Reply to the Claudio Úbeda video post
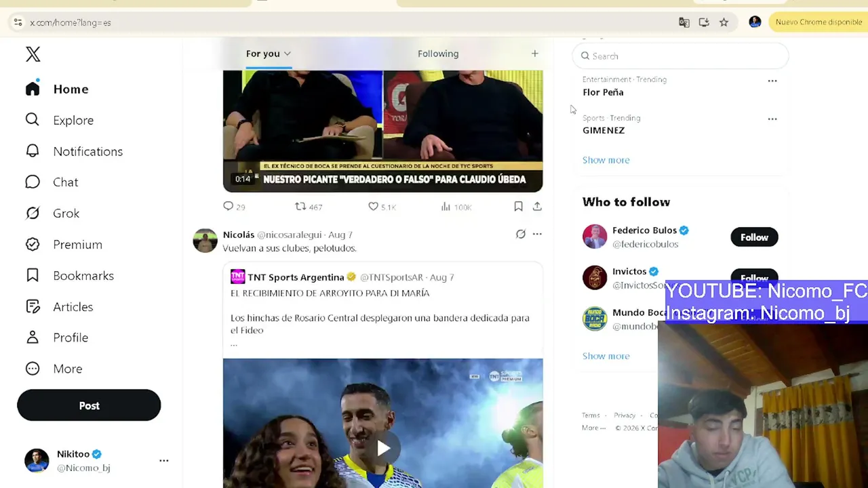The width and height of the screenshot is (868, 488). tap(234, 207)
